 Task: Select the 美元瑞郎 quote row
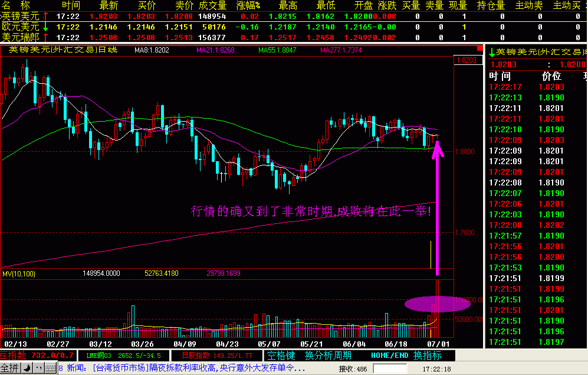[x=293, y=38]
